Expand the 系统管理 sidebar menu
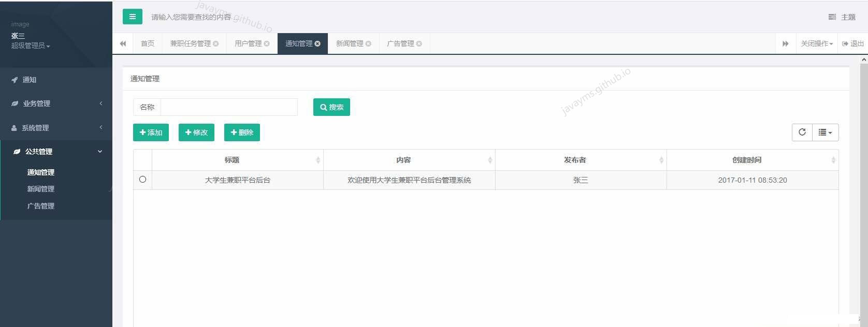Screen dimensions: 868x327 (x=56, y=128)
